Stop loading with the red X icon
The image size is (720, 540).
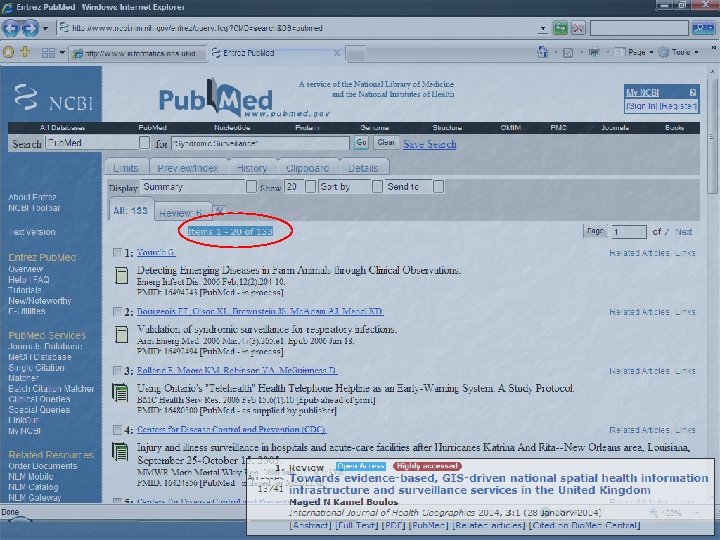click(579, 28)
